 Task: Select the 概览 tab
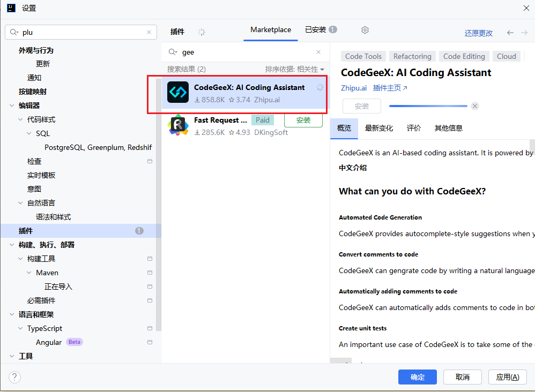coord(344,128)
